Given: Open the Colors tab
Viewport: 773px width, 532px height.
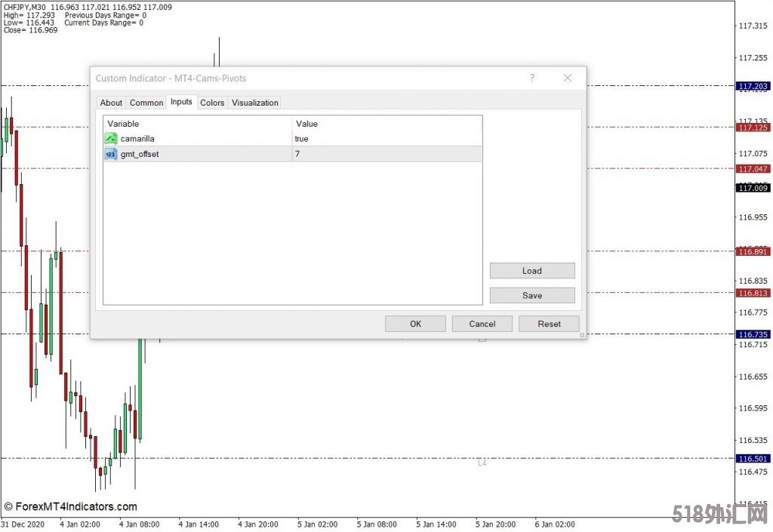Looking at the screenshot, I should coord(212,103).
